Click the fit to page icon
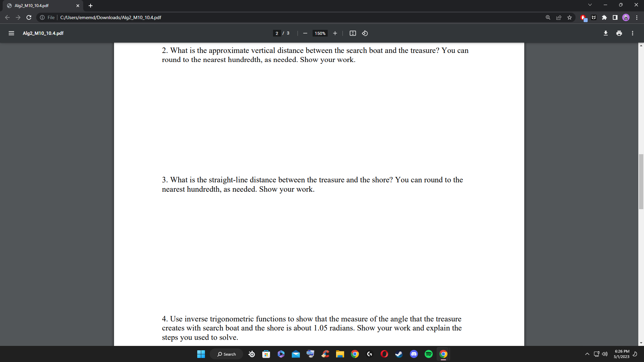Viewport: 644px width, 362px height. pyautogui.click(x=353, y=33)
